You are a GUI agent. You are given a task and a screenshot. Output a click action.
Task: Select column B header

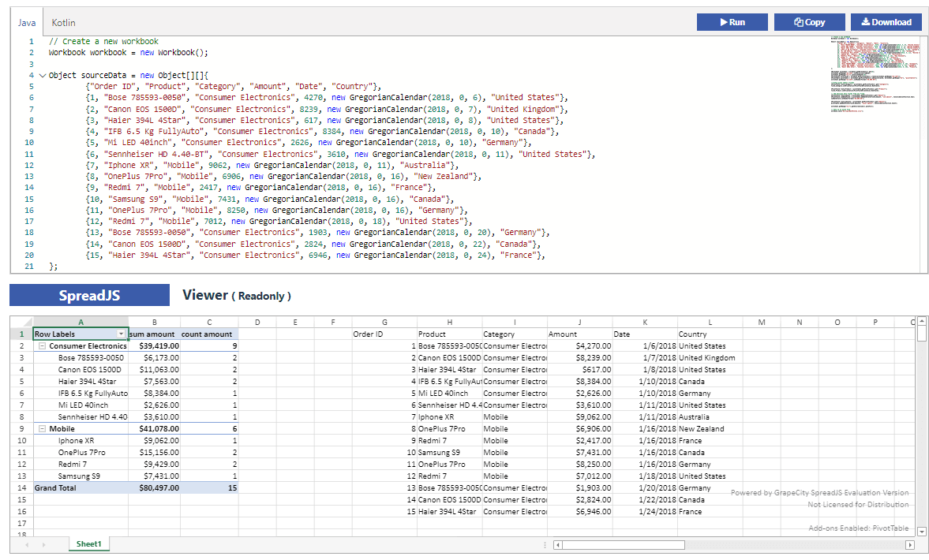(x=154, y=322)
